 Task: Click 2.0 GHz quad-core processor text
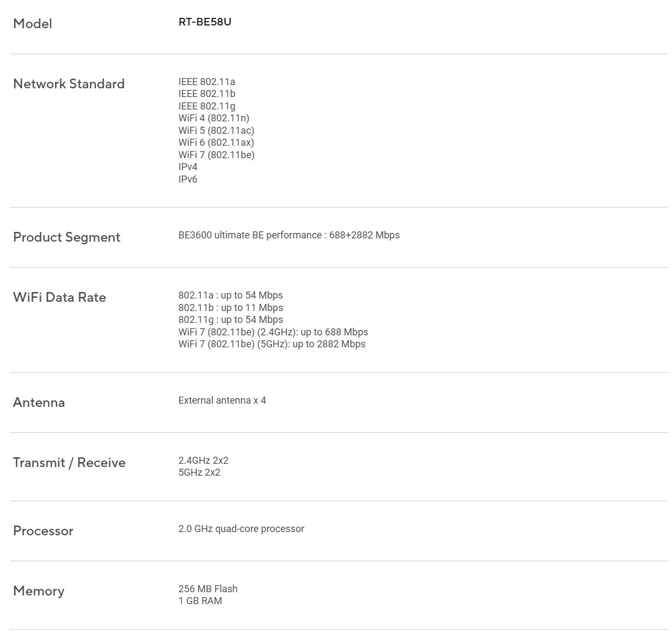pos(242,529)
